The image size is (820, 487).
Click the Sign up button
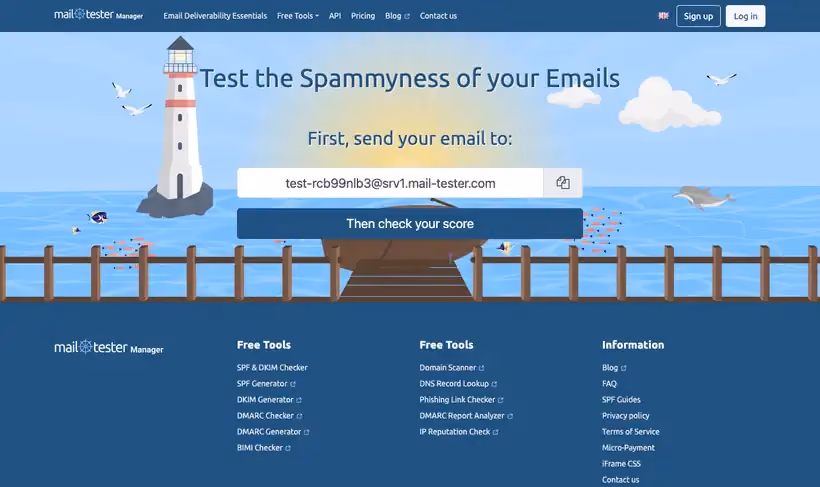tap(698, 16)
